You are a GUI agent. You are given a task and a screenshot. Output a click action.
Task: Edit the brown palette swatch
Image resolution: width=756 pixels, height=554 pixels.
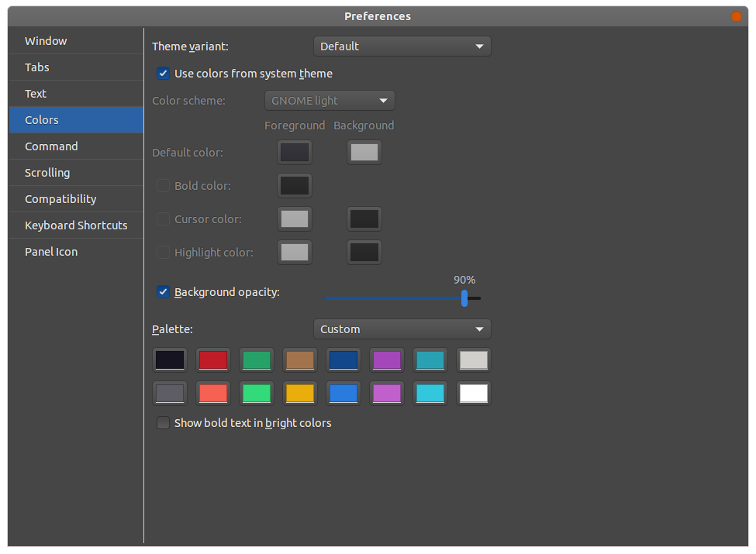click(x=300, y=360)
